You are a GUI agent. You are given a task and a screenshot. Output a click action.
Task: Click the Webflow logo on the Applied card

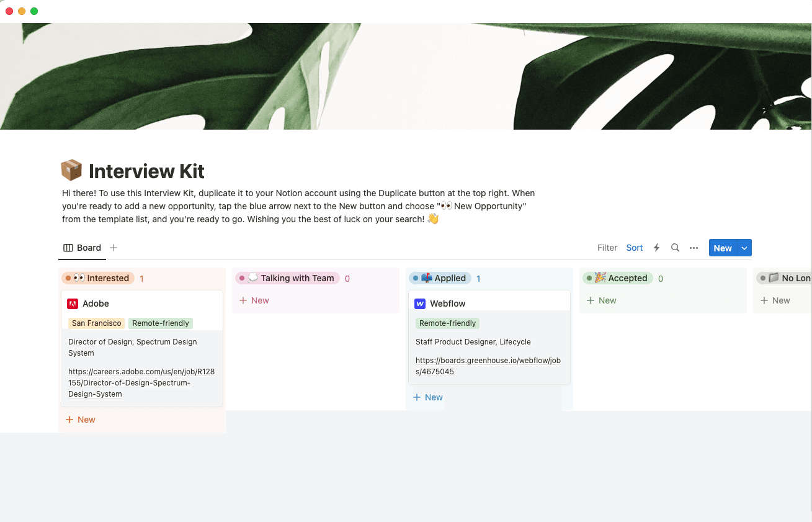(421, 304)
